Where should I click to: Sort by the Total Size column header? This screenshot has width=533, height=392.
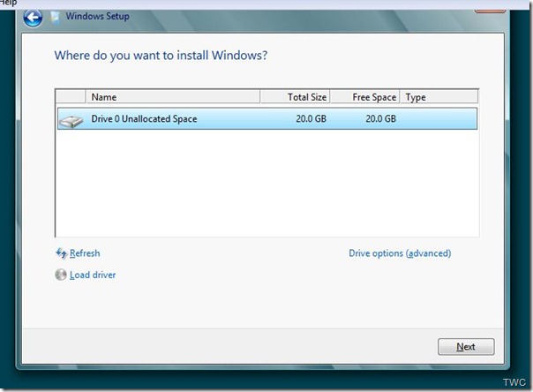[295, 97]
